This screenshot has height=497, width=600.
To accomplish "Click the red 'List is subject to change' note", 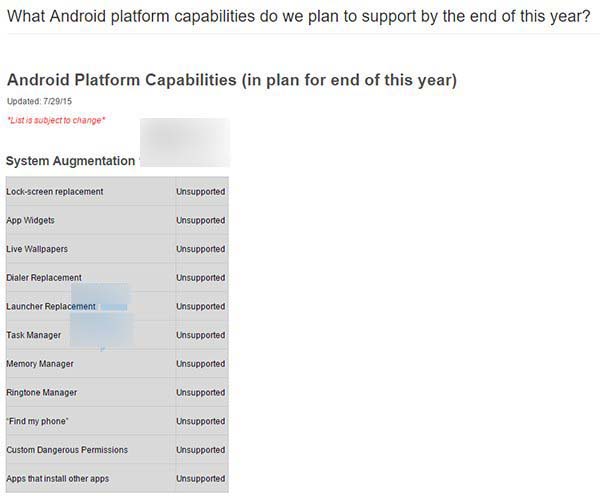I will (x=56, y=121).
